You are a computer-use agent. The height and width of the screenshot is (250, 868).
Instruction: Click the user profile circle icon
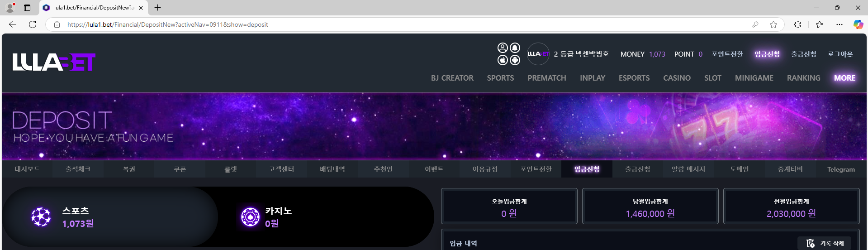(503, 48)
